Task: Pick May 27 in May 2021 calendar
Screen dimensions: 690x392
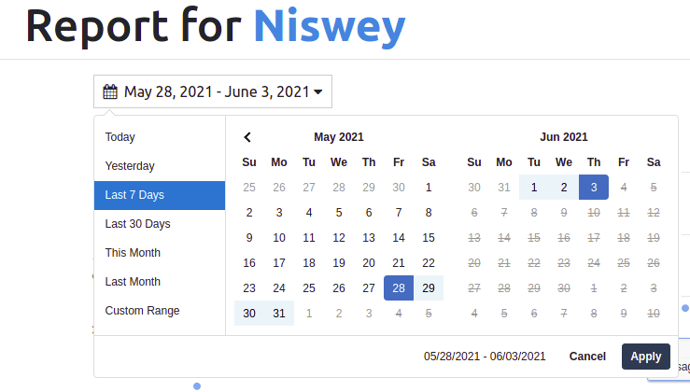Action: 369,288
